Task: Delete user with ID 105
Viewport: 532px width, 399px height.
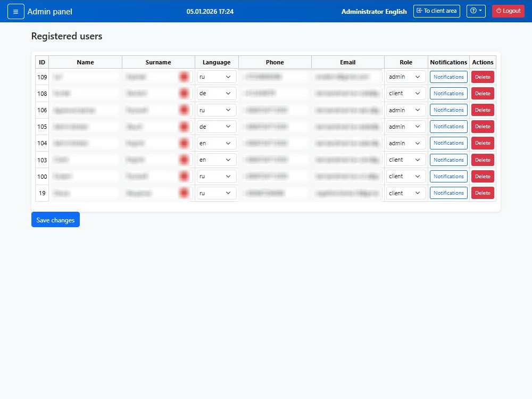Action: 483,126
